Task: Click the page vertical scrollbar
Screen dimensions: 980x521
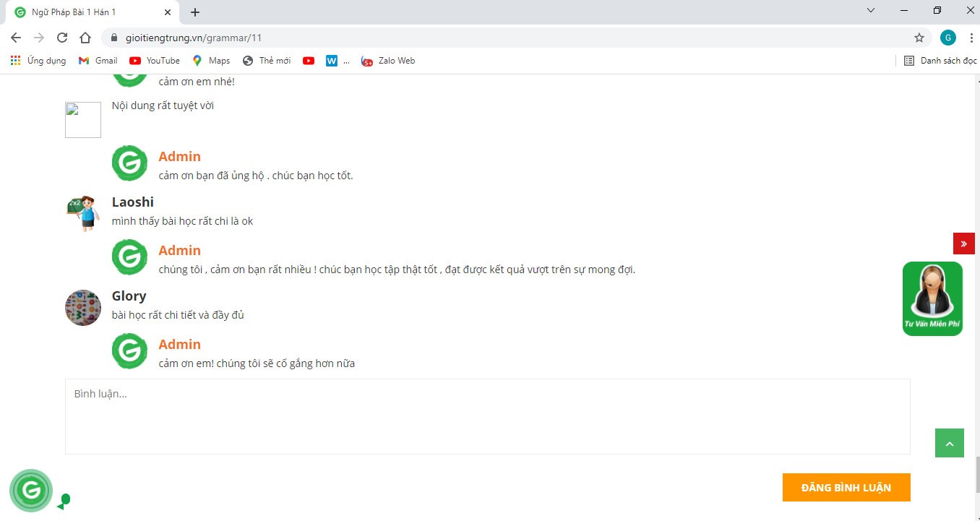Action: [x=977, y=474]
